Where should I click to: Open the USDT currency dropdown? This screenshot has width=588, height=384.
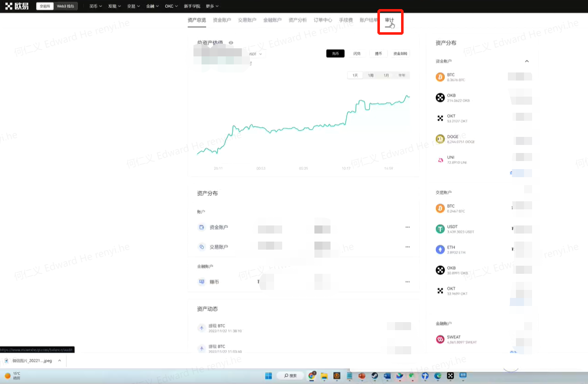[x=254, y=54]
